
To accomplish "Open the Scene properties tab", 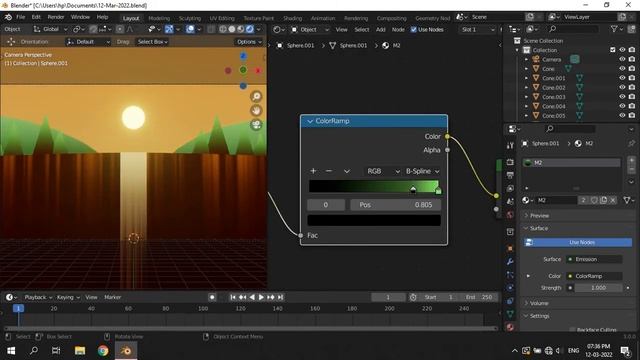I will (510, 202).
